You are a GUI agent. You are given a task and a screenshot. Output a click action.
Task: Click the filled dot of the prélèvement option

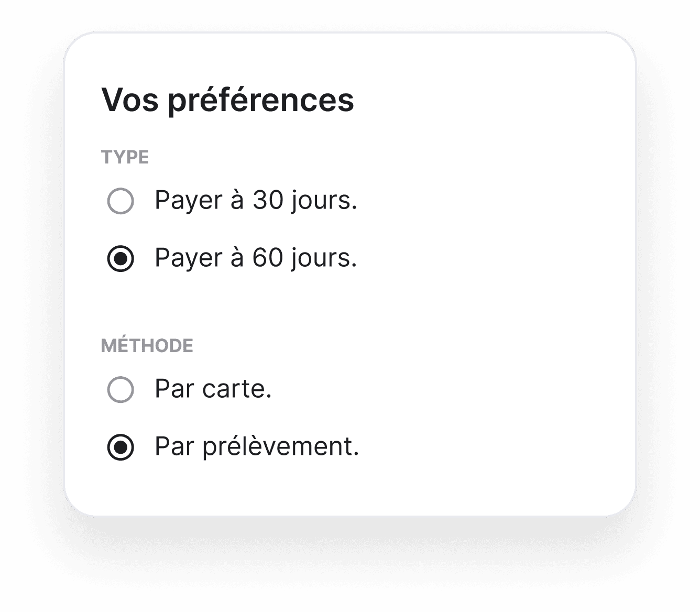point(121,447)
